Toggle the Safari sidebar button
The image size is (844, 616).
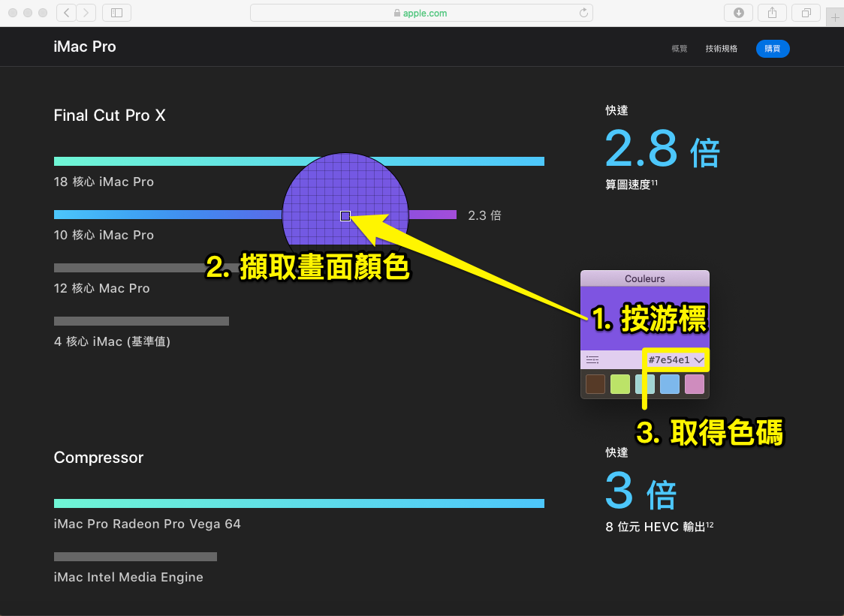tap(117, 13)
